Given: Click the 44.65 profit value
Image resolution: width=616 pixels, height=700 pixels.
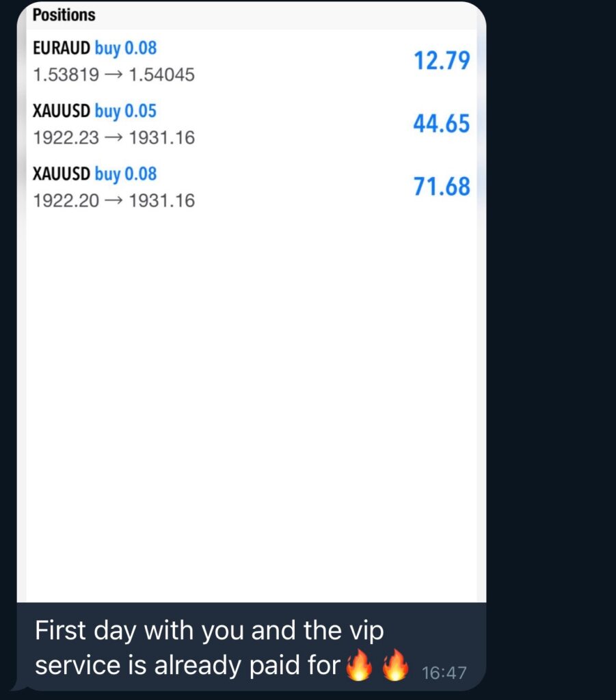Looking at the screenshot, I should tap(442, 124).
